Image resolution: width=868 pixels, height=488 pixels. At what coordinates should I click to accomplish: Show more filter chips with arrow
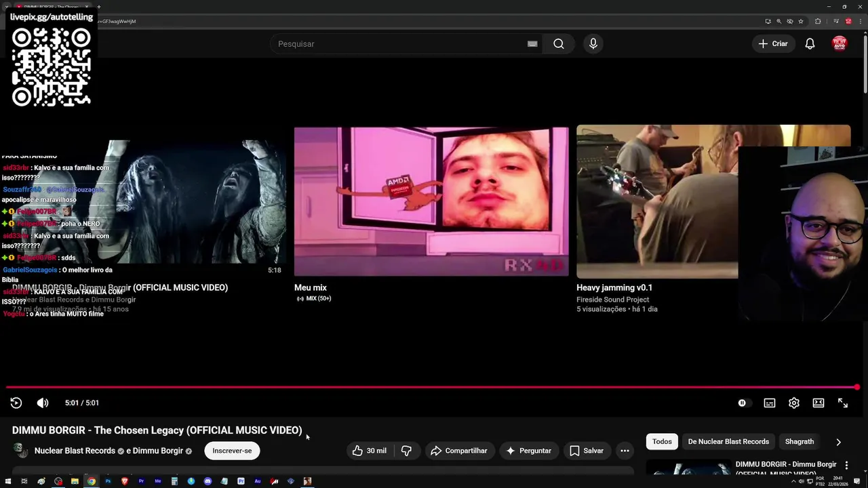pos(838,442)
